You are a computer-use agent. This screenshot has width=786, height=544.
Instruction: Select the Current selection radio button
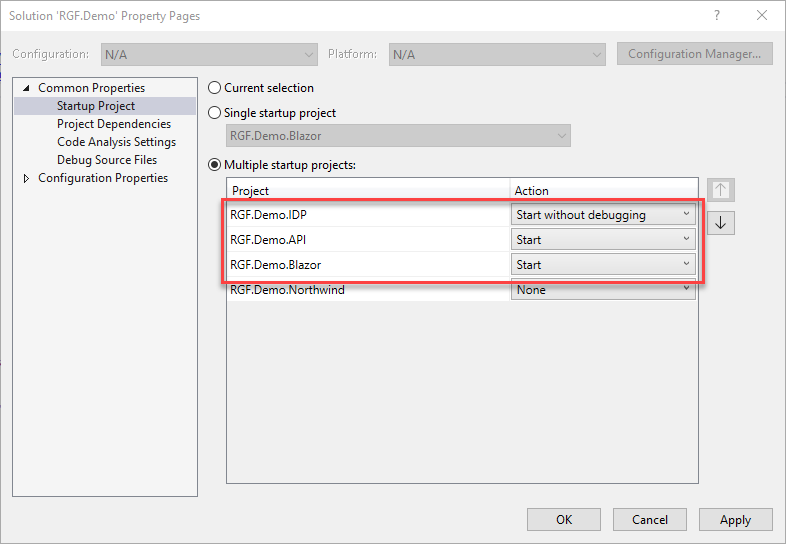pyautogui.click(x=213, y=88)
